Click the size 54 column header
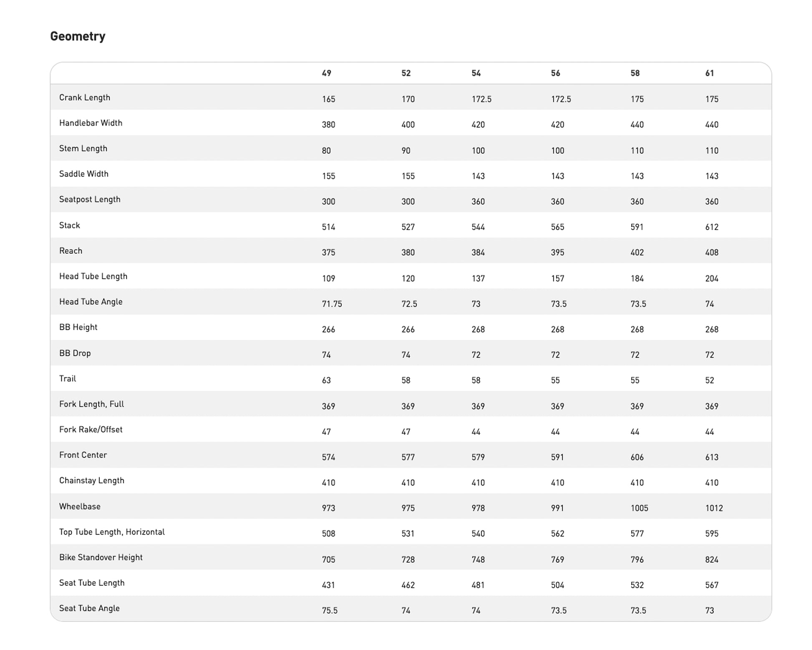 (476, 73)
